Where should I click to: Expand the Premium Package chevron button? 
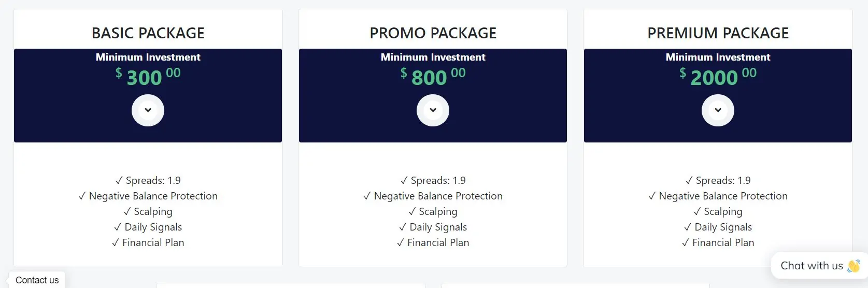(x=718, y=110)
